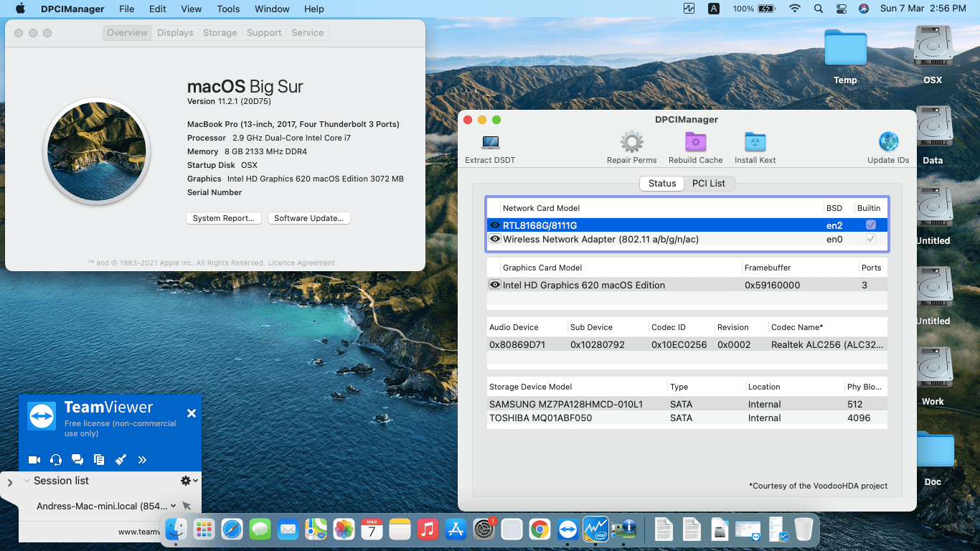Open Mail from the Dock

point(288,530)
